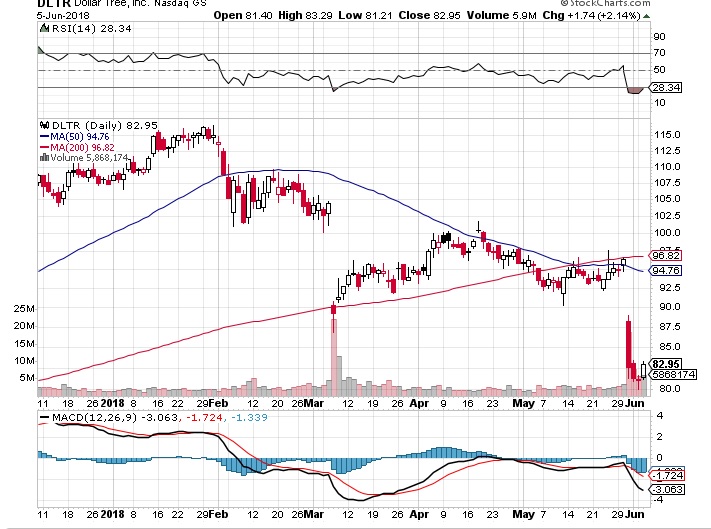Click the shaded oversold area on the RSI line
This screenshot has height=529, width=711.
click(x=635, y=91)
